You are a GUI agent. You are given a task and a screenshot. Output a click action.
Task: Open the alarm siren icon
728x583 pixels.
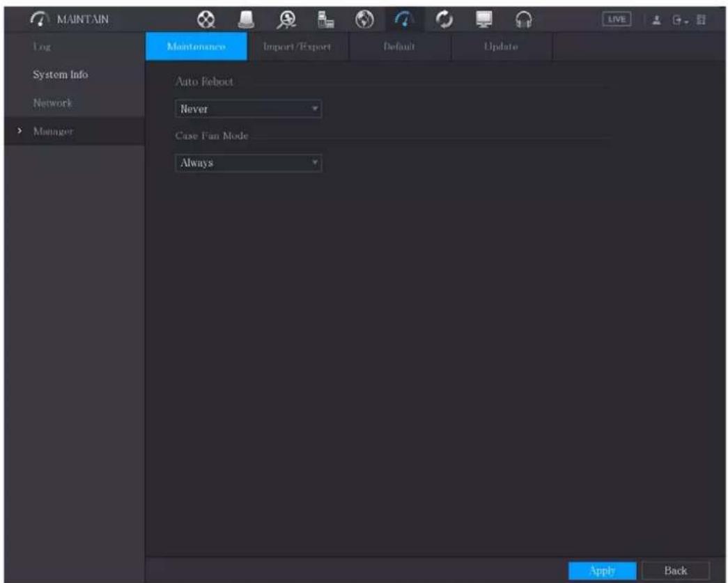246,20
